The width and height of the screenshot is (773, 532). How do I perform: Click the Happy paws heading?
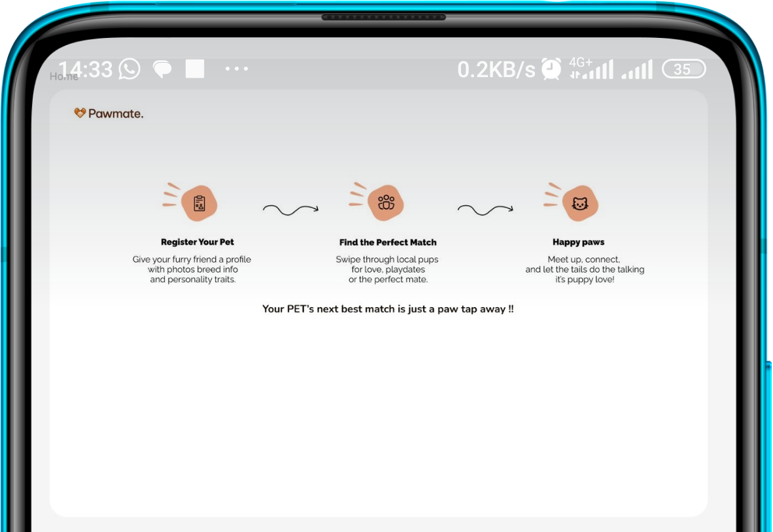pos(578,242)
